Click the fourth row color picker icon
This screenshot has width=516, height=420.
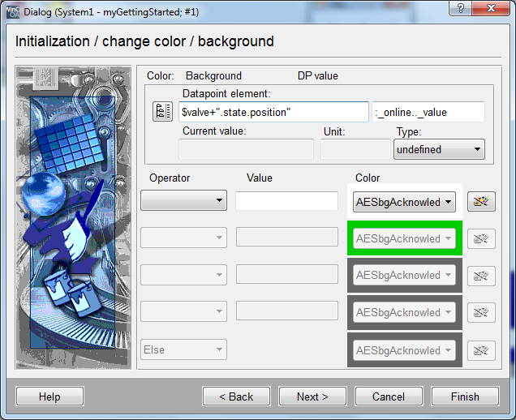pyautogui.click(x=481, y=312)
